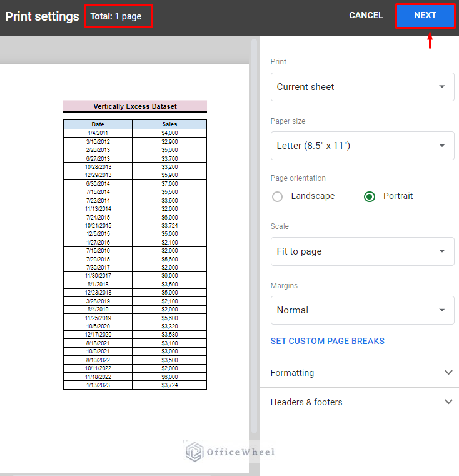Screen dimensions: 459x476
Task: Click the 'Vertically Excess Dataset' title in preview
Action: tap(135, 106)
